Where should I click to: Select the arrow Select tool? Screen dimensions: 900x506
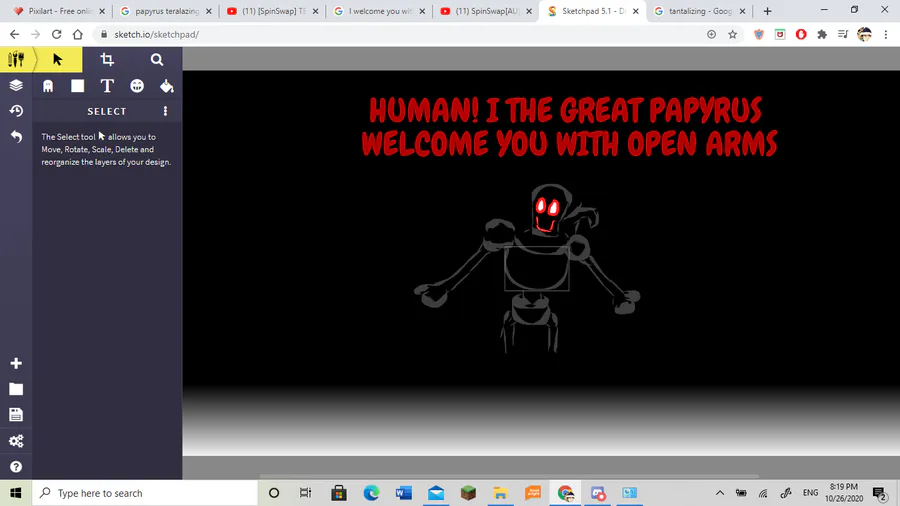(x=57, y=59)
